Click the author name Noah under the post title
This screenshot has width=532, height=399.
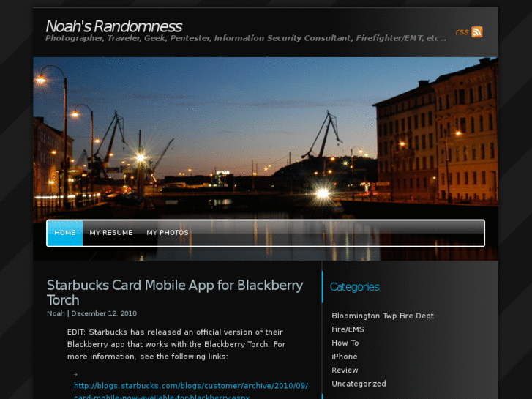(x=56, y=313)
